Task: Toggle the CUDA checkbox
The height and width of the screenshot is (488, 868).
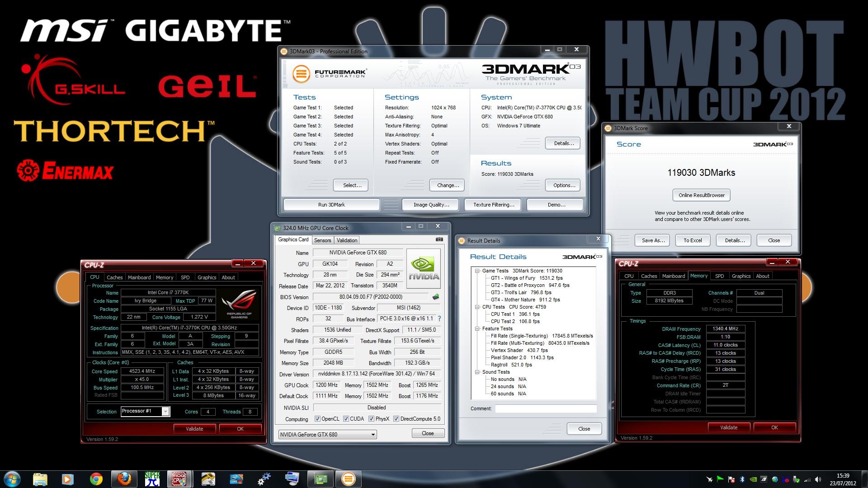Action: (346, 419)
